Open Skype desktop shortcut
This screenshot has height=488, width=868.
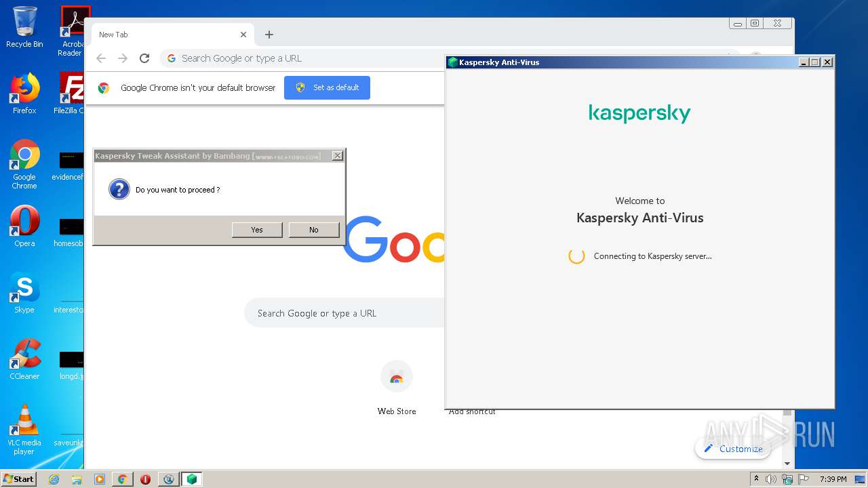tap(24, 292)
